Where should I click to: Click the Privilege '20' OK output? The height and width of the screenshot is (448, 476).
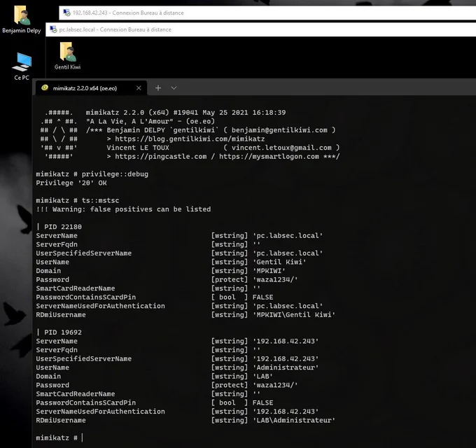coord(71,183)
